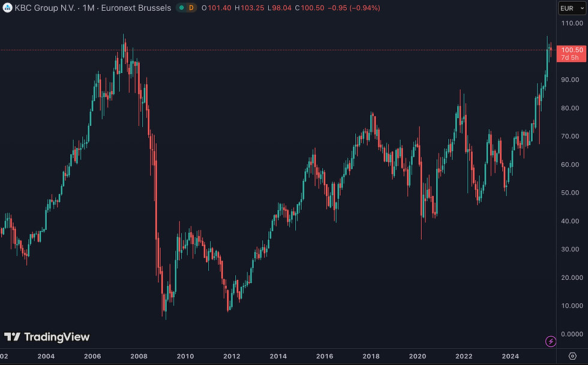Click the 7d 5h bar countdown
The image size is (588, 365).
pos(570,58)
